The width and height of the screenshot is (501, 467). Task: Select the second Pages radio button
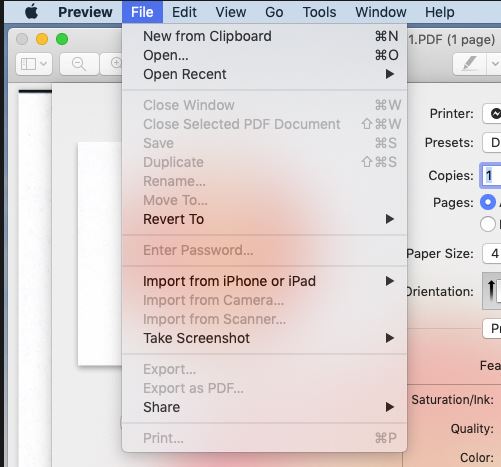488,224
